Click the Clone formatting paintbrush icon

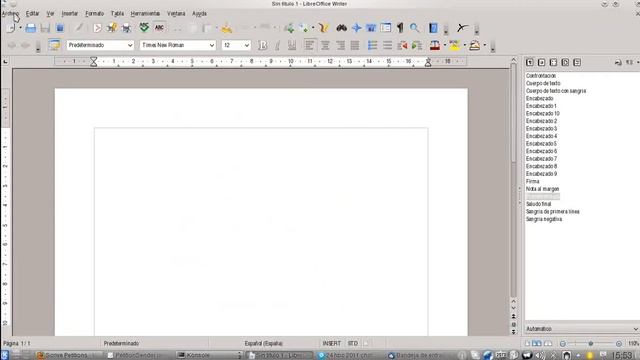[227, 28]
